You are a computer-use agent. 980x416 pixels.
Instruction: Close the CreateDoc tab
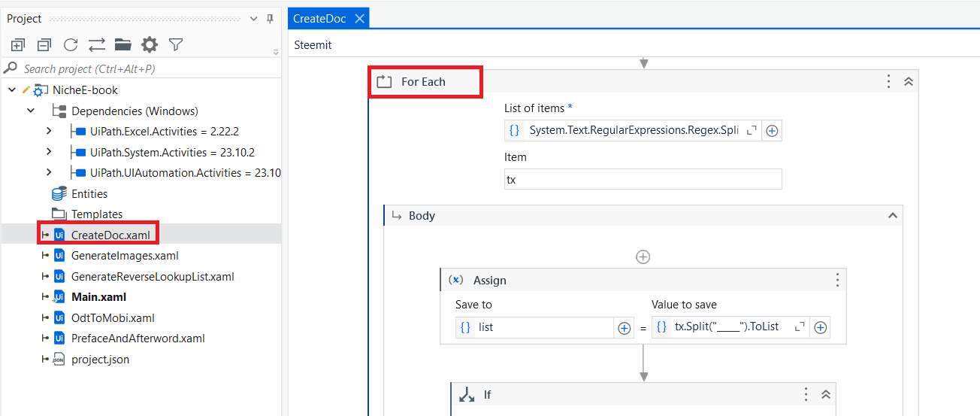point(359,19)
